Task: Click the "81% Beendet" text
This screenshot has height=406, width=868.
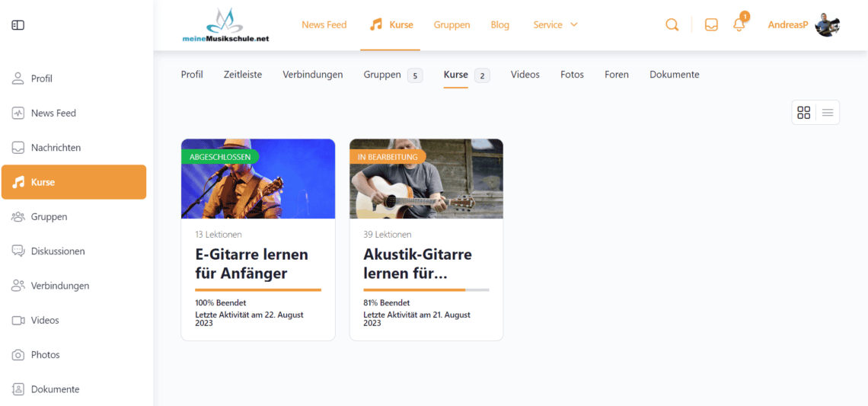Action: 386,303
